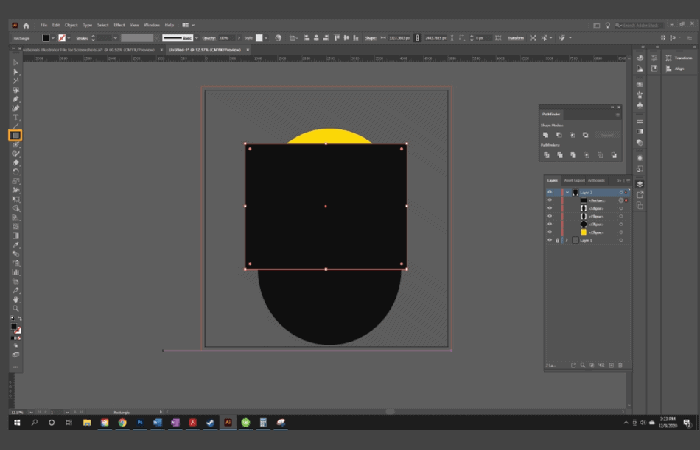Click the delete layer trash icon

coord(621,365)
